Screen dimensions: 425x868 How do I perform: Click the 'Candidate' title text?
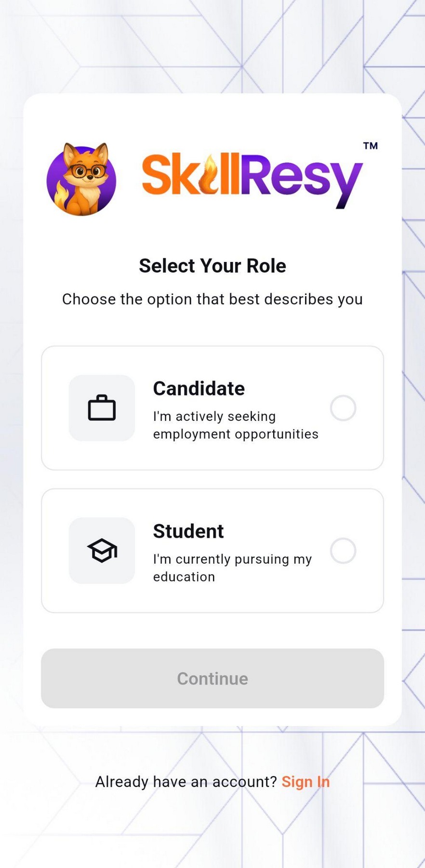199,389
